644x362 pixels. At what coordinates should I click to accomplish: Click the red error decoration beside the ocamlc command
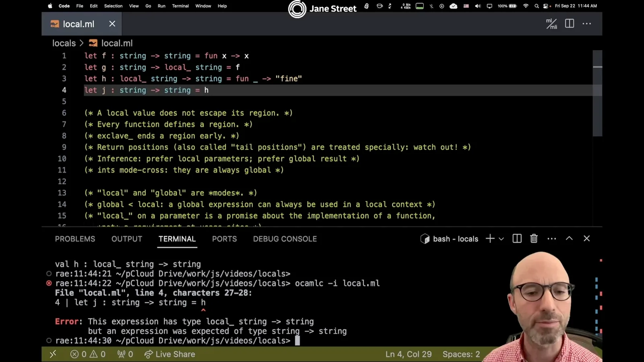coord(49,283)
